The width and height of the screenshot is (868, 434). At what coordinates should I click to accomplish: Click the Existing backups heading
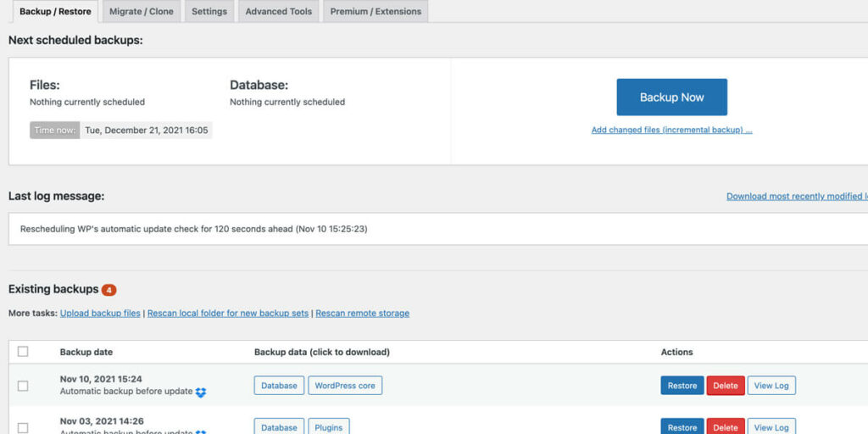click(53, 289)
